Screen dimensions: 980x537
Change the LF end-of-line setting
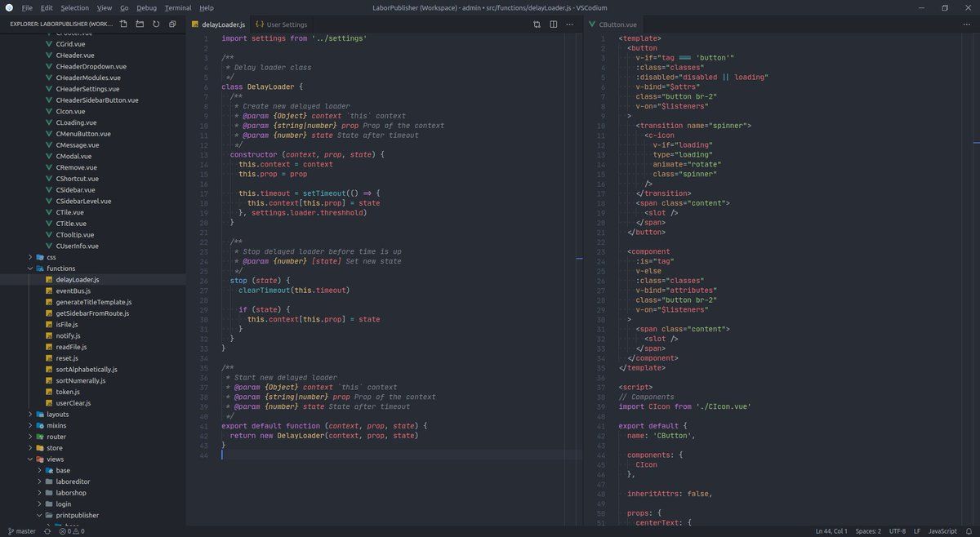pos(916,530)
